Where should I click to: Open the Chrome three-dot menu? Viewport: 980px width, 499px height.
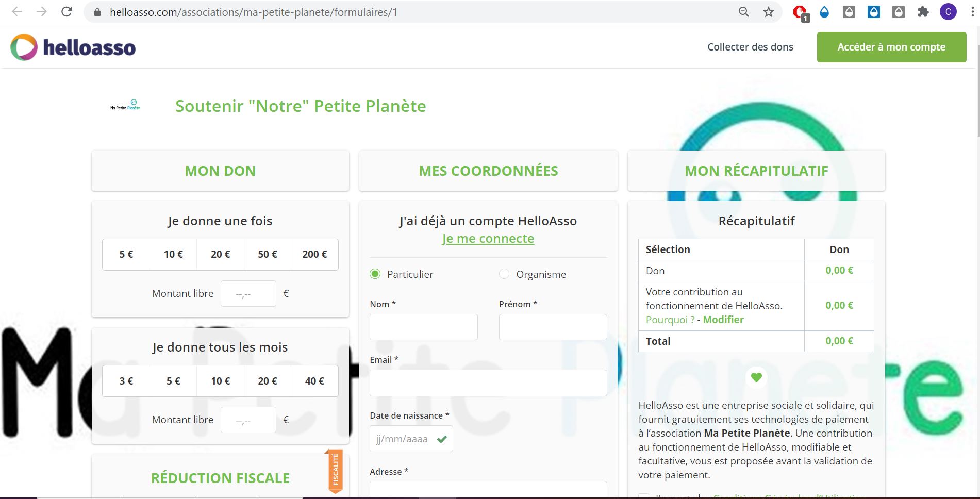[x=972, y=12]
